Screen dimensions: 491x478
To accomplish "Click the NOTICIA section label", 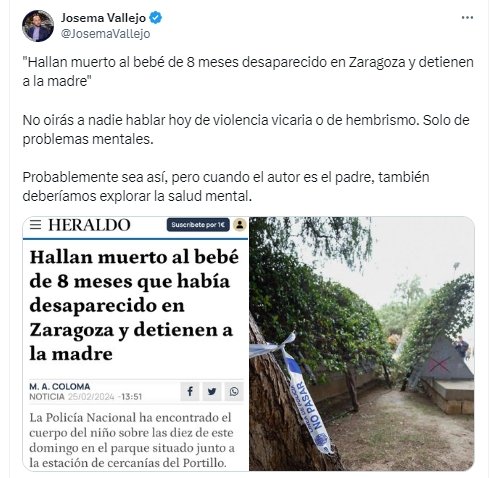I will click(47, 397).
